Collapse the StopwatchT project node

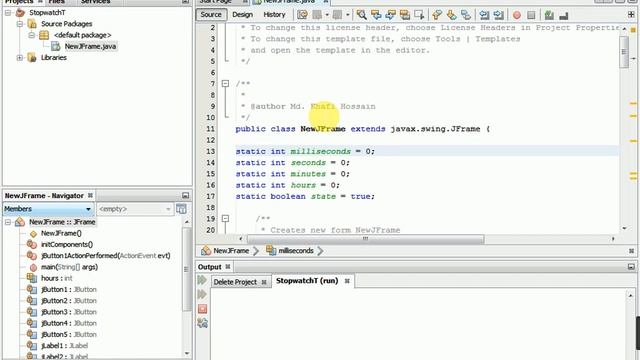pos(8,13)
